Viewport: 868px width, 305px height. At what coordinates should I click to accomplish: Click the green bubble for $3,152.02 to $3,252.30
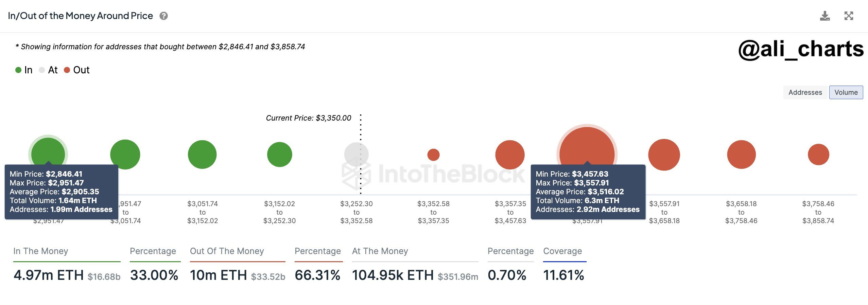tap(279, 155)
